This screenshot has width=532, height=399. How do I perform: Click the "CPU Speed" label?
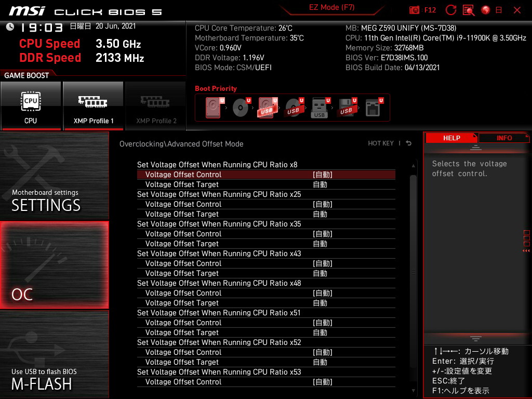(x=49, y=44)
